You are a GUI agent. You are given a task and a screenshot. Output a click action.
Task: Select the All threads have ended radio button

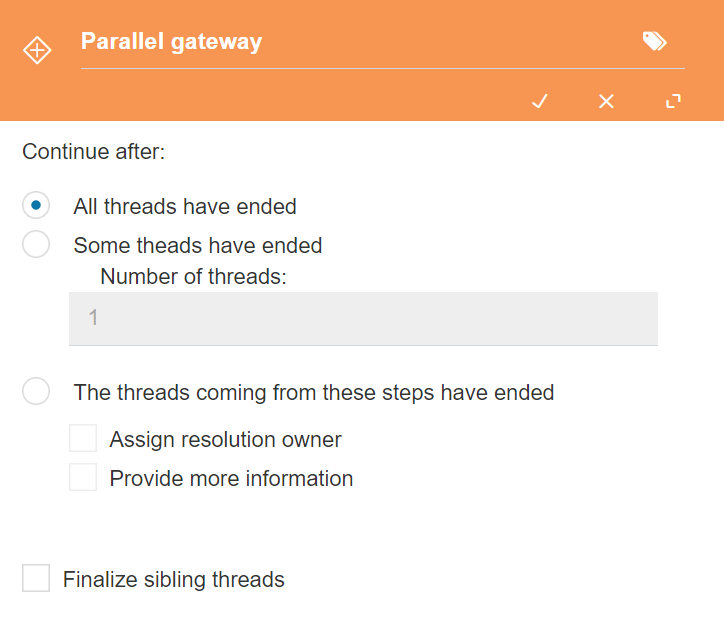tap(36, 205)
